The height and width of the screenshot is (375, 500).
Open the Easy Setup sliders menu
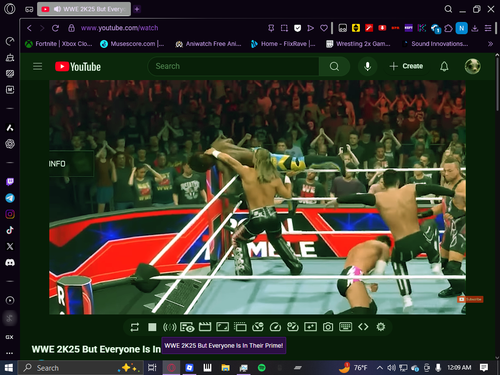tap(488, 28)
